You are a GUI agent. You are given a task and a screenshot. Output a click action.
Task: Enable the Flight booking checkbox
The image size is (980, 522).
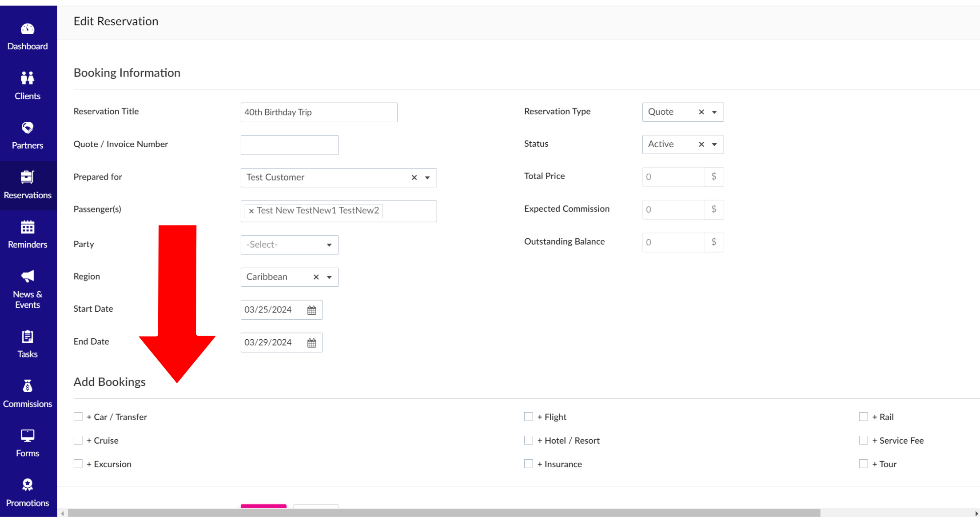[528, 417]
